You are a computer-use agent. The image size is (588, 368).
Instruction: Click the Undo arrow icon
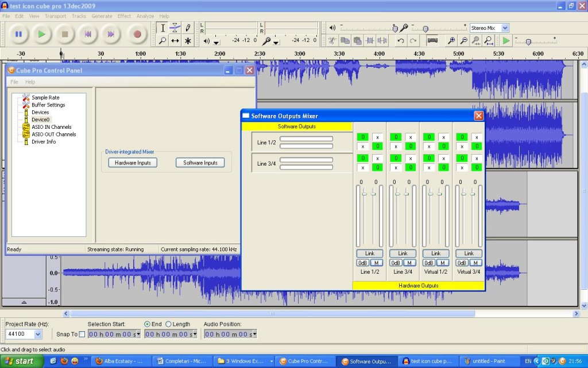[400, 40]
